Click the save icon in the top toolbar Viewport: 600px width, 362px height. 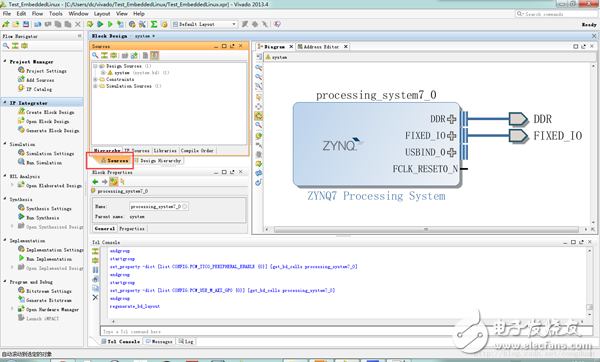point(26,24)
